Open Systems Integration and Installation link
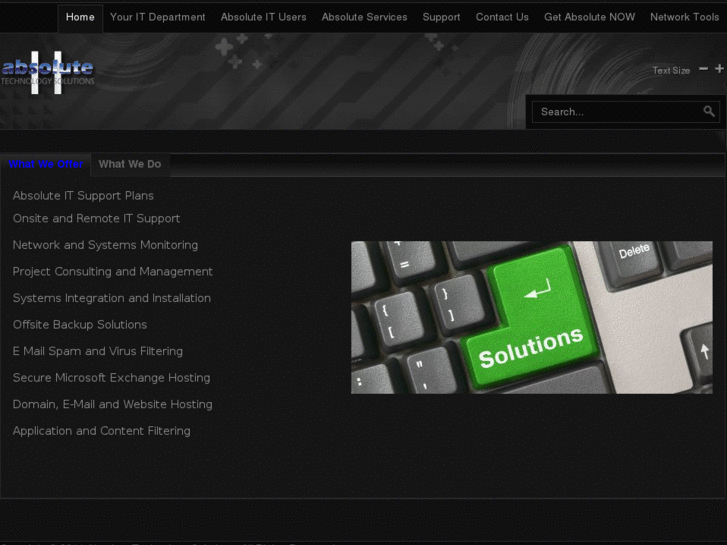 click(x=112, y=298)
